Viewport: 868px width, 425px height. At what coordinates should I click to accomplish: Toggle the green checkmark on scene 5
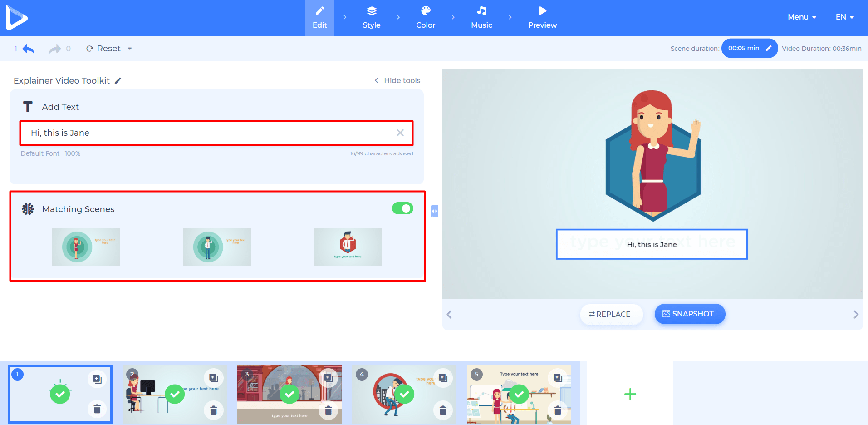(x=519, y=394)
